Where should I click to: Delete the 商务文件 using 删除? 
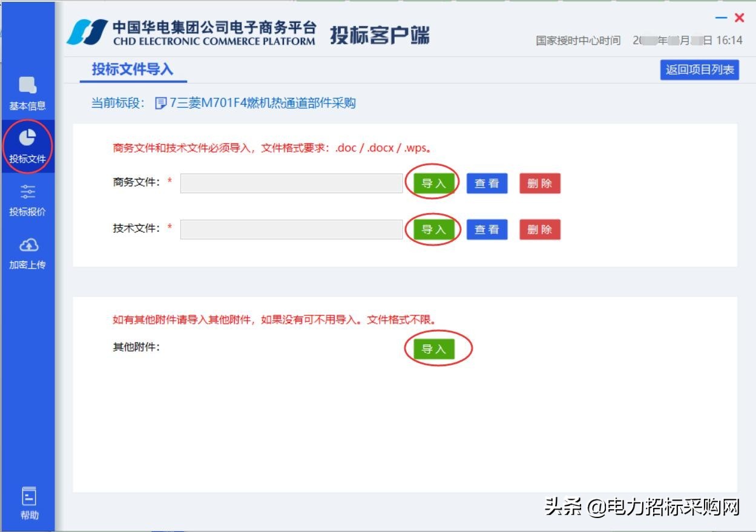tap(539, 183)
